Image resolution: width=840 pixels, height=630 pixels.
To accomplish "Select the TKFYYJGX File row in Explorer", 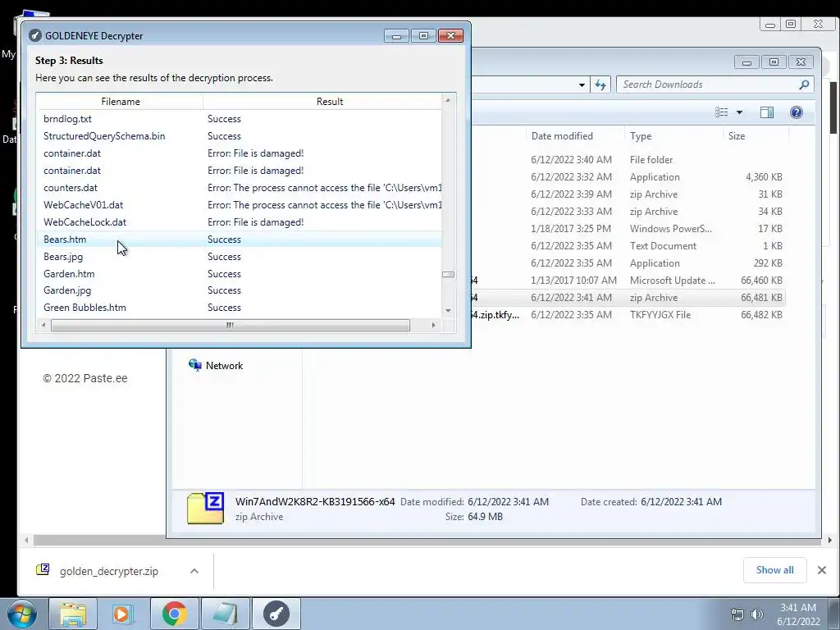I will point(628,315).
